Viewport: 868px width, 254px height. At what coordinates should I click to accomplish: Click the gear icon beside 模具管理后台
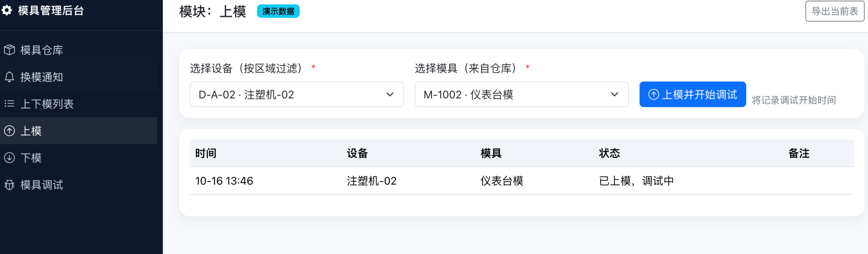[x=7, y=11]
